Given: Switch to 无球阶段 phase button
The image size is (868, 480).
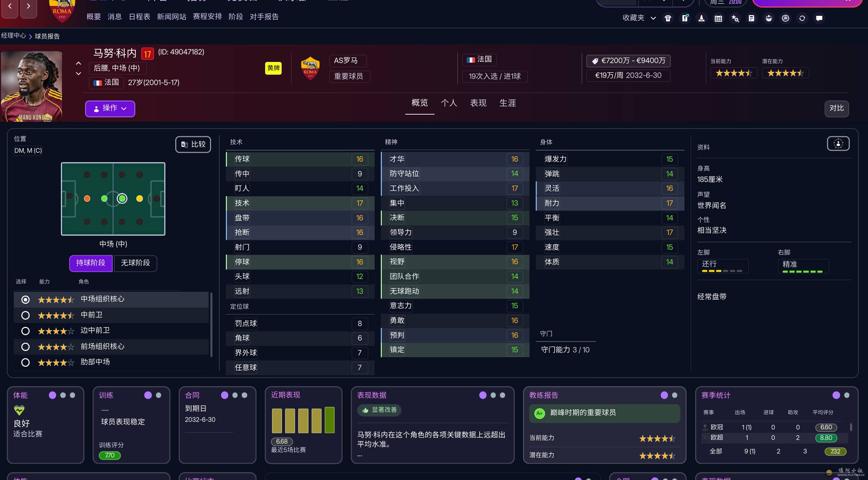Looking at the screenshot, I should [135, 263].
